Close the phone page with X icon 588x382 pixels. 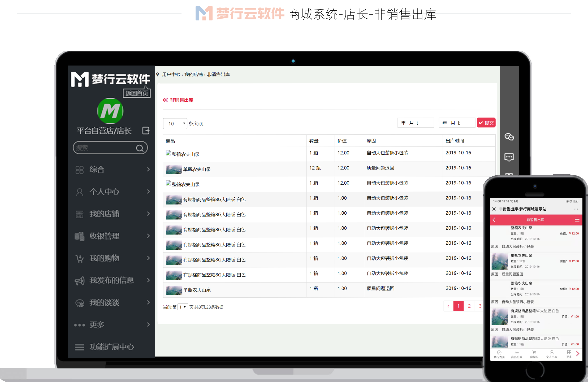click(494, 209)
